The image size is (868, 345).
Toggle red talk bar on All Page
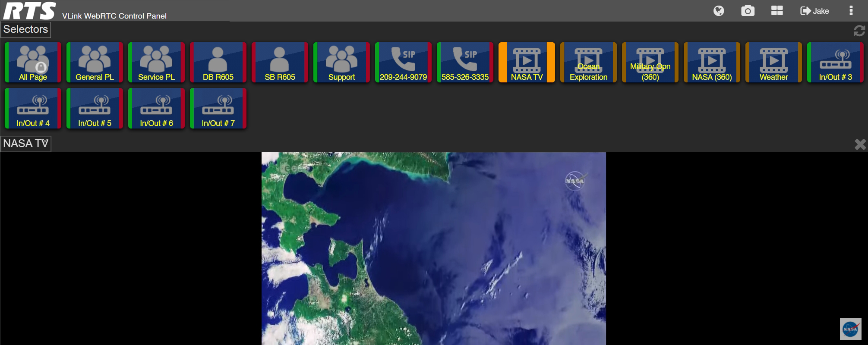(59, 62)
